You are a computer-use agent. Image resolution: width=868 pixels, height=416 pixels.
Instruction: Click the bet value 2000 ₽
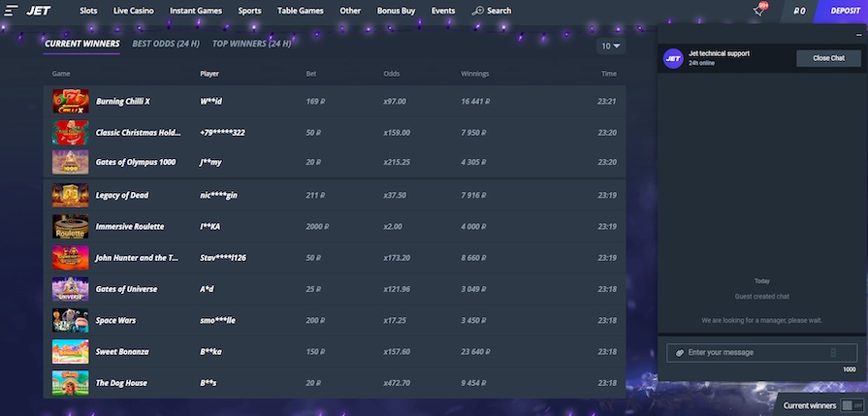click(x=318, y=227)
